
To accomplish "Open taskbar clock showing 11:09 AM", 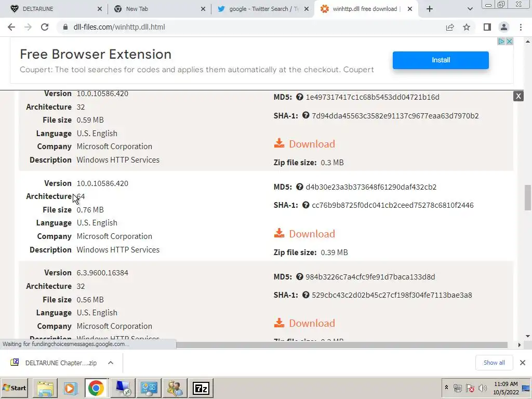I will click(506, 388).
